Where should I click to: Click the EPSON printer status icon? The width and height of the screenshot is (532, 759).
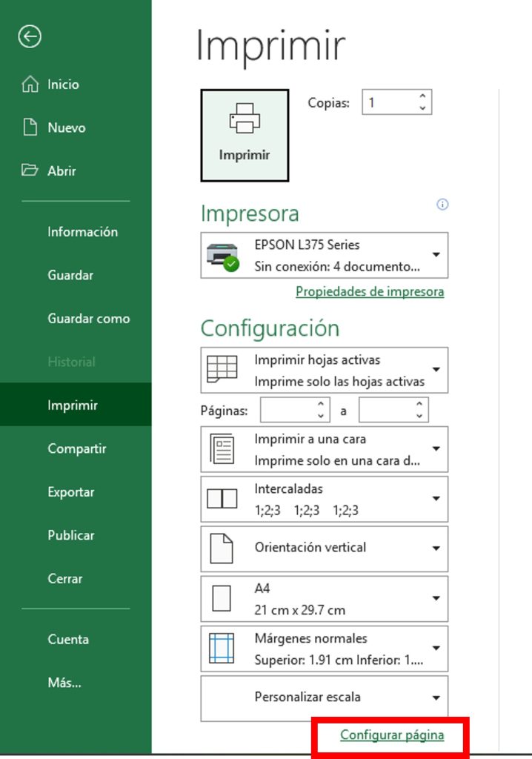pyautogui.click(x=222, y=256)
